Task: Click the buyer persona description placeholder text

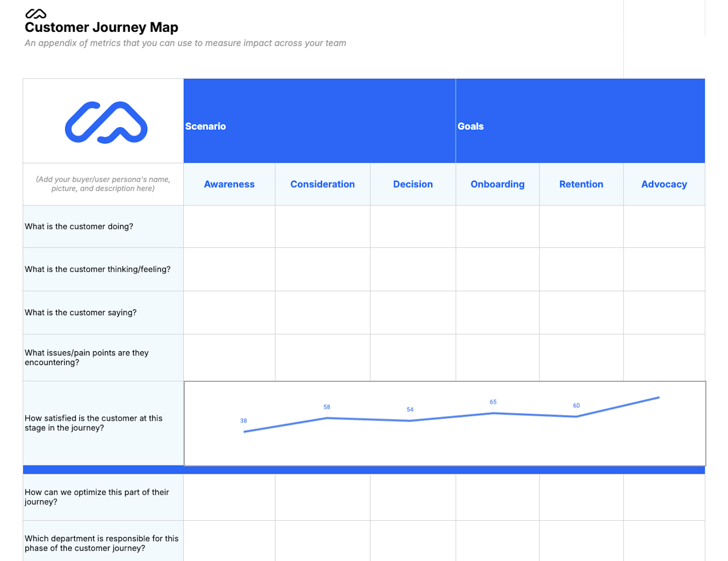Action: [103, 184]
